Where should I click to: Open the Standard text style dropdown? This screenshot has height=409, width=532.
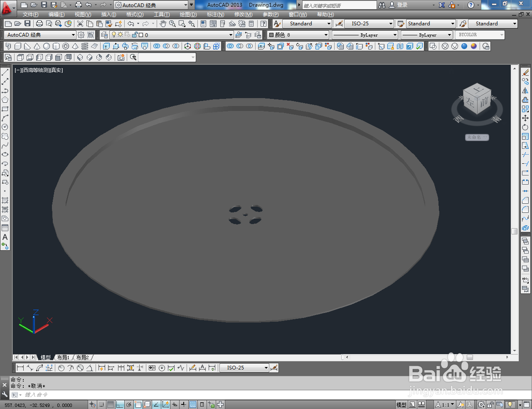pyautogui.click(x=329, y=24)
